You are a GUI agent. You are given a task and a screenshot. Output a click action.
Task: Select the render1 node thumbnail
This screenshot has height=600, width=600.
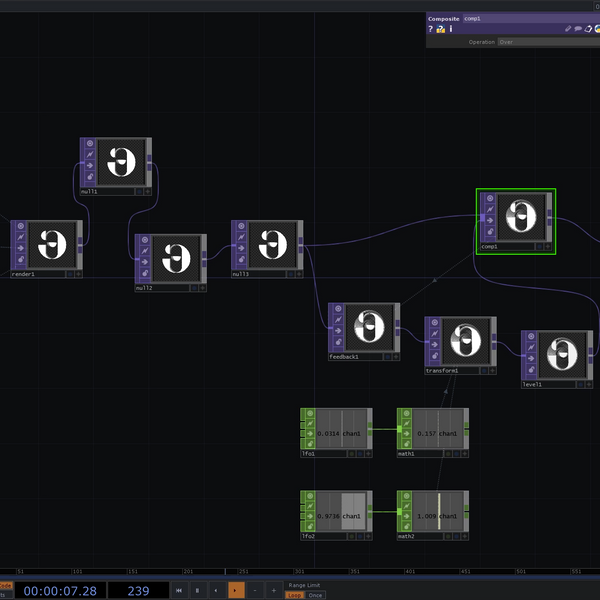[x=52, y=245]
